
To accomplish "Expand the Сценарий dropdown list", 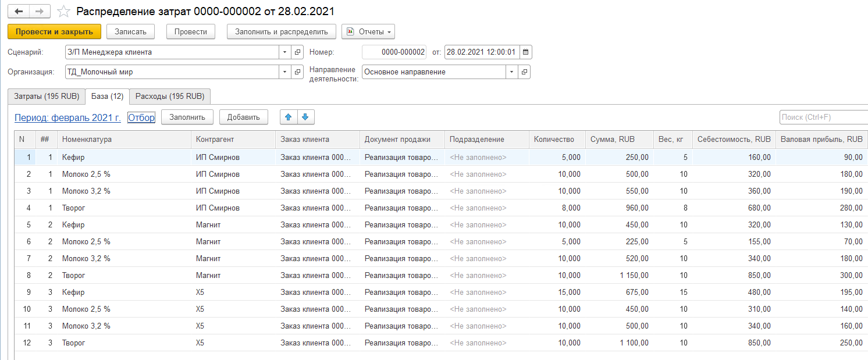I will [284, 52].
